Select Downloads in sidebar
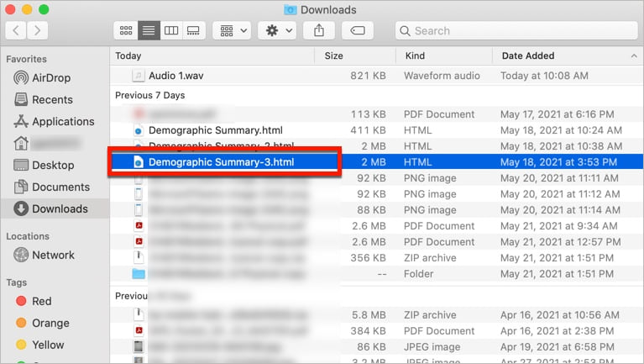 point(55,208)
